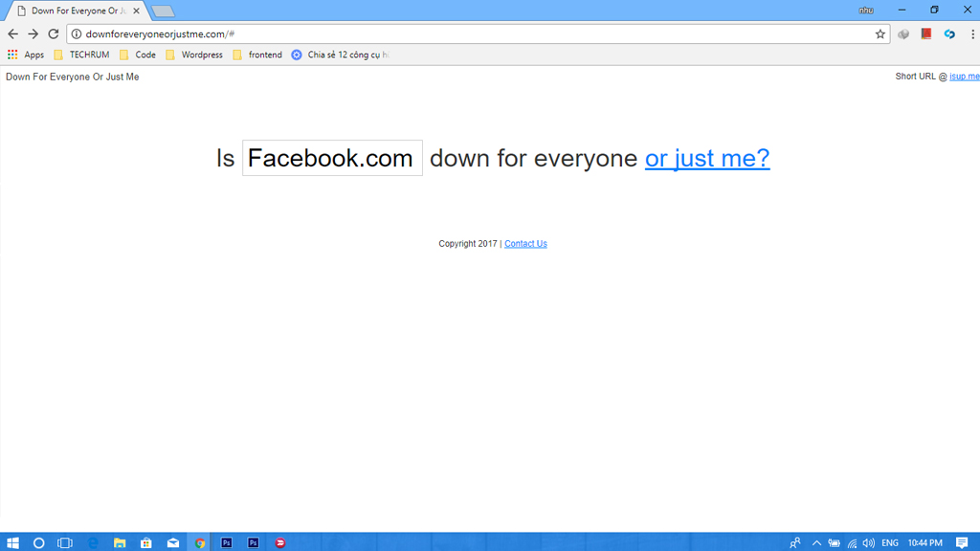The width and height of the screenshot is (980, 551).
Task: Open the Contact Us link
Action: tap(525, 244)
